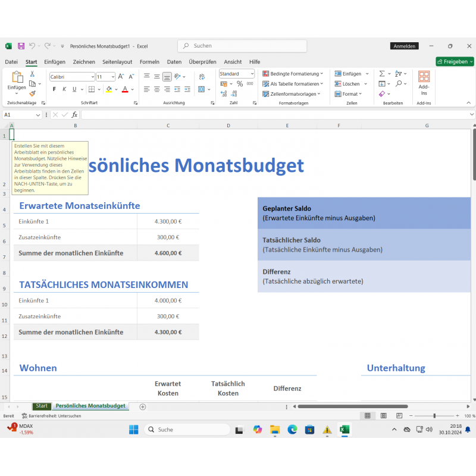Click the AutoSum sigma icon
Image resolution: width=476 pixels, height=476 pixels.
click(382, 74)
